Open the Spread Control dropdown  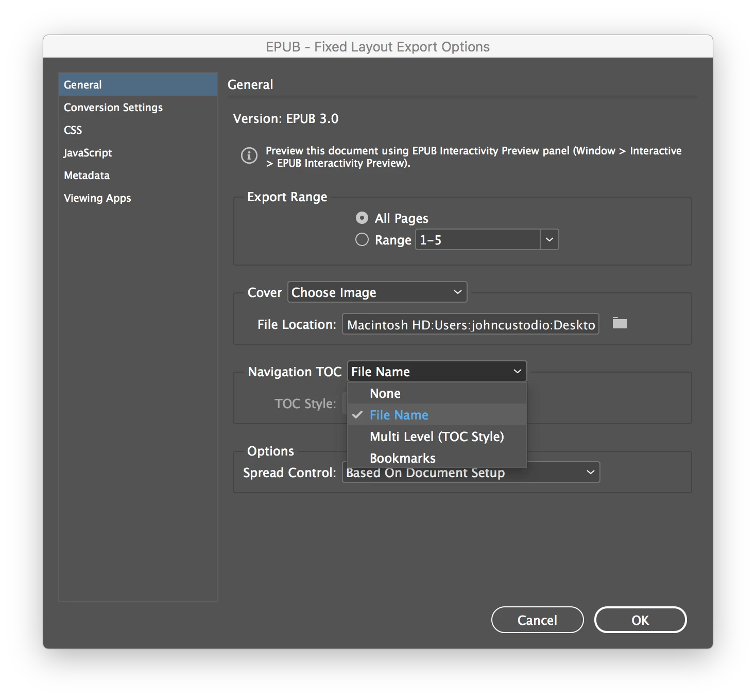coord(471,472)
